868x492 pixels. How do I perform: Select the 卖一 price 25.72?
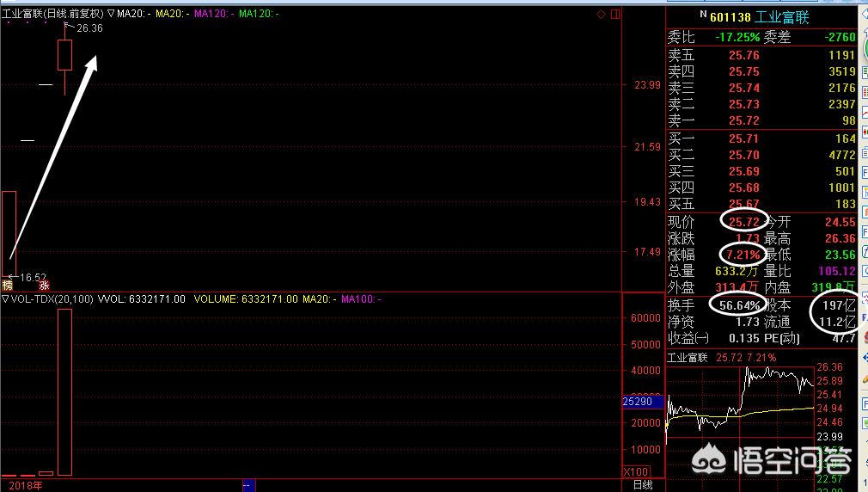point(744,120)
